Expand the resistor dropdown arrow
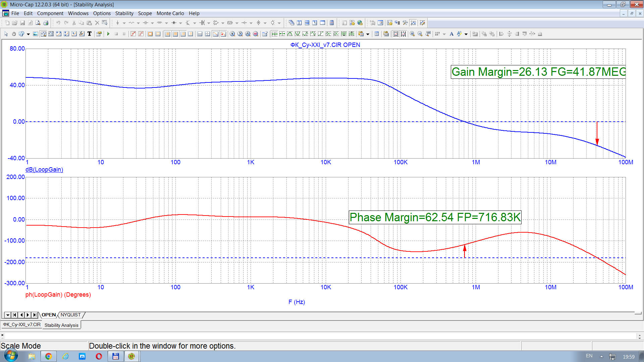The height and width of the screenshot is (362, 644). (138, 23)
